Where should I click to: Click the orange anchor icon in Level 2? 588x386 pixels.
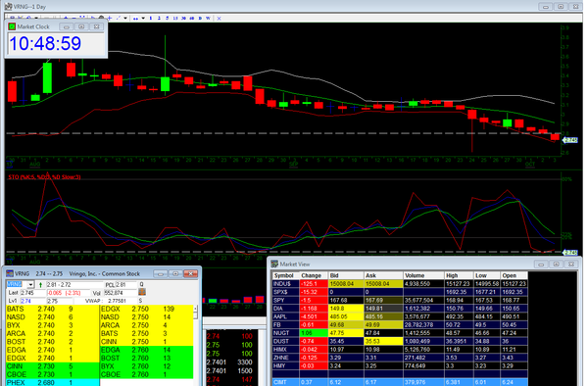pyautogui.click(x=142, y=292)
